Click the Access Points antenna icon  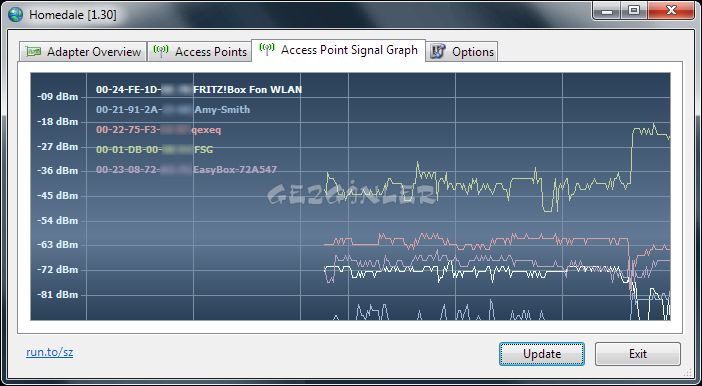point(161,51)
